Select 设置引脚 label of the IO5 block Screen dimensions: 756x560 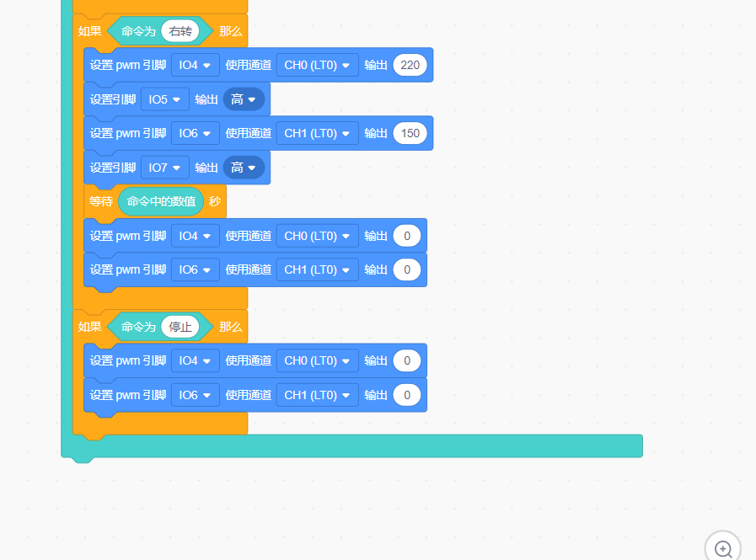(113, 99)
